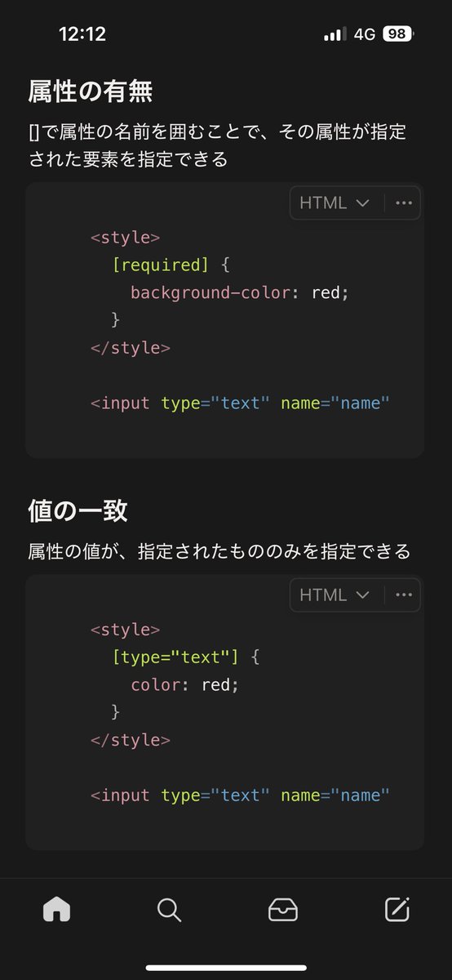
Task: Tap the 12:12 clock in status bar
Action: click(82, 34)
